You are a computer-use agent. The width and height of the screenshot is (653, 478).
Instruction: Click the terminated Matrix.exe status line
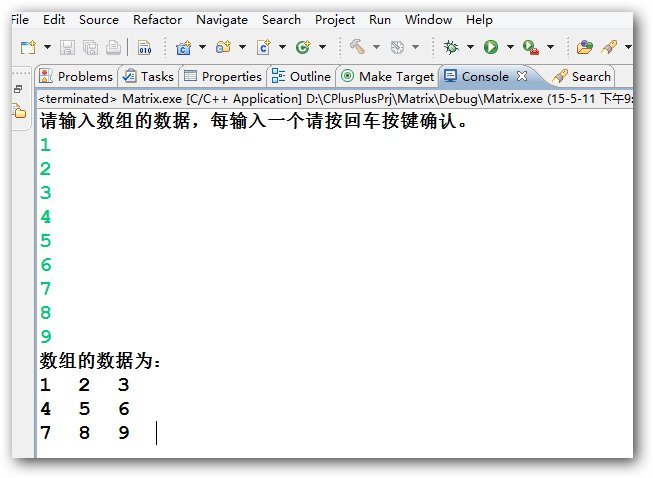[336, 99]
